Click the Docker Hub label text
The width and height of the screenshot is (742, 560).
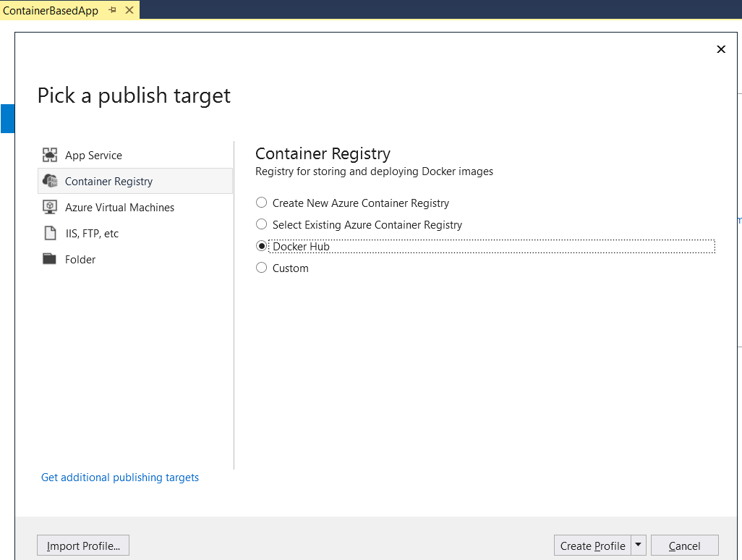click(301, 247)
